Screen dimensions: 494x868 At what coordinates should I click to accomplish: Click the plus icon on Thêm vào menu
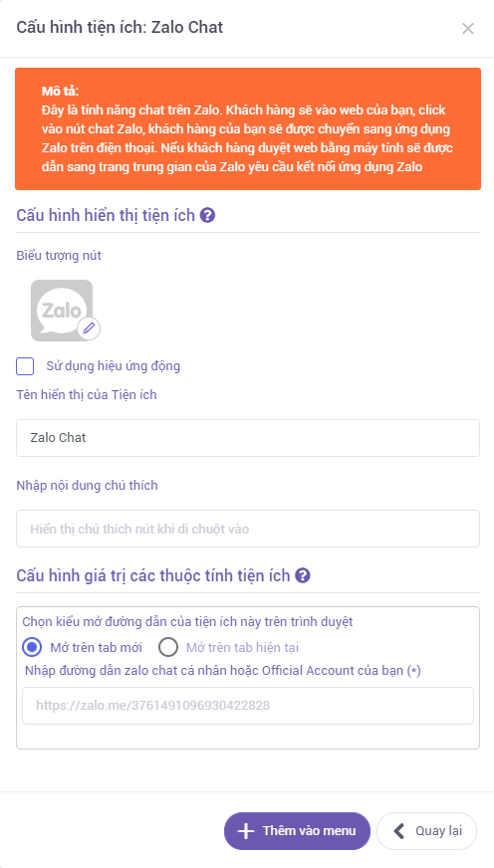click(245, 831)
